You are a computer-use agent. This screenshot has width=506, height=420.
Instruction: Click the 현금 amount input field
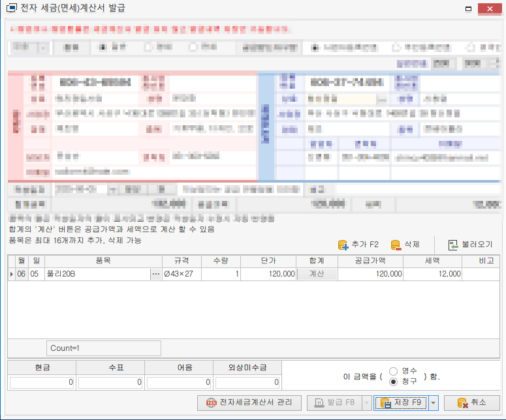pyautogui.click(x=42, y=382)
